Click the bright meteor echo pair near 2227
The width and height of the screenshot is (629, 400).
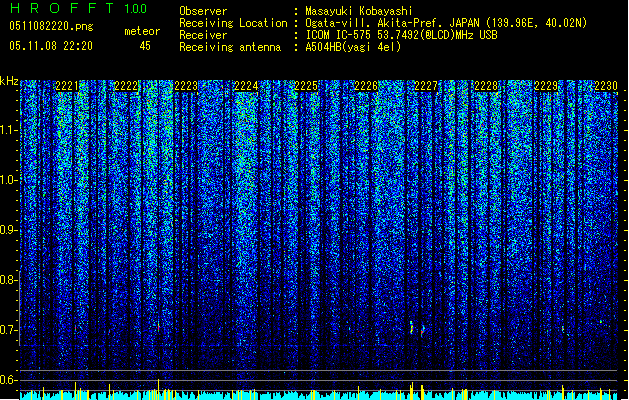417,328
